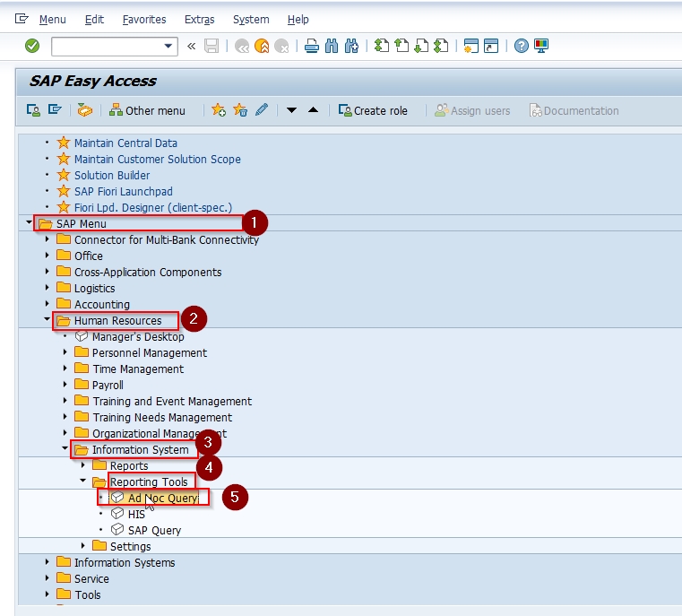
Task: Click the Help question mark icon
Action: [521, 46]
